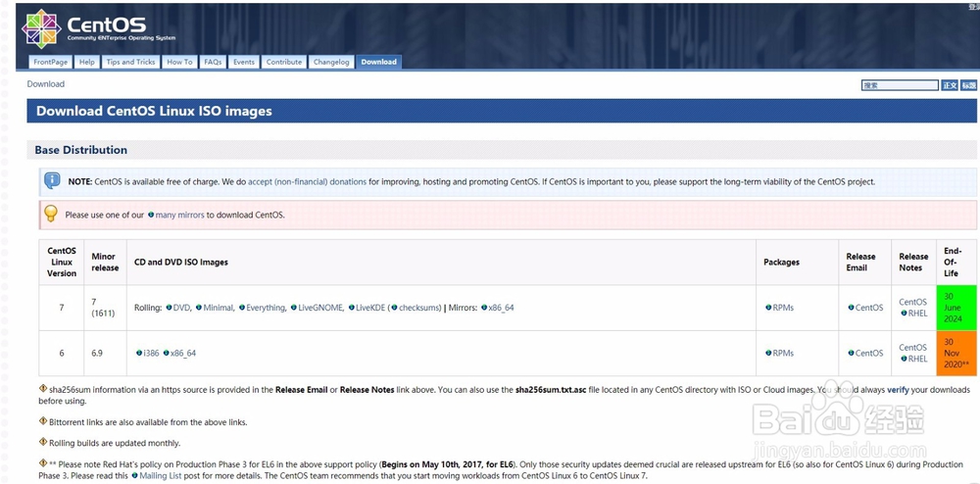Download CentOS 7 DVD ISO
980x484 pixels.
[x=181, y=308]
